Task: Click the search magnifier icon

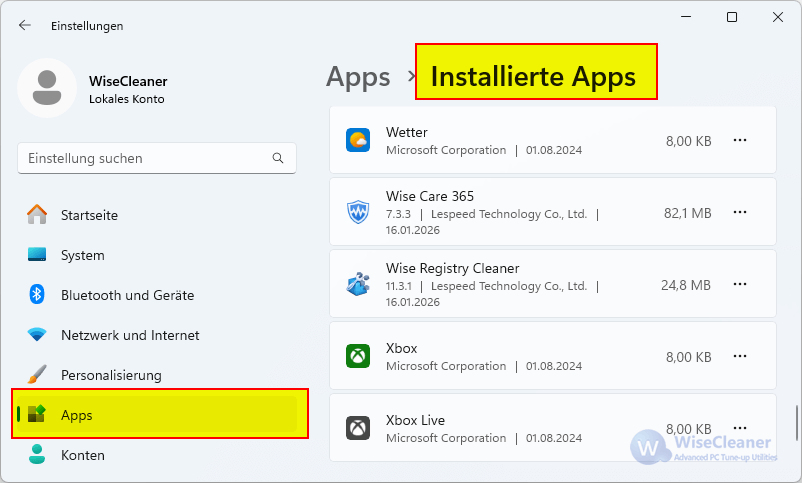Action: pos(278,158)
